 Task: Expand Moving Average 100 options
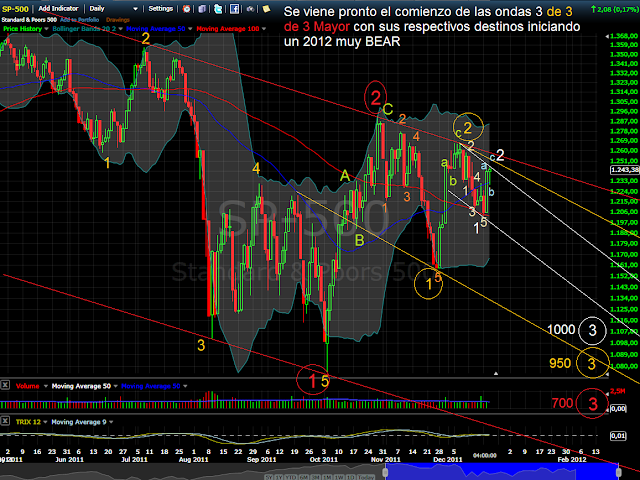click(264, 29)
